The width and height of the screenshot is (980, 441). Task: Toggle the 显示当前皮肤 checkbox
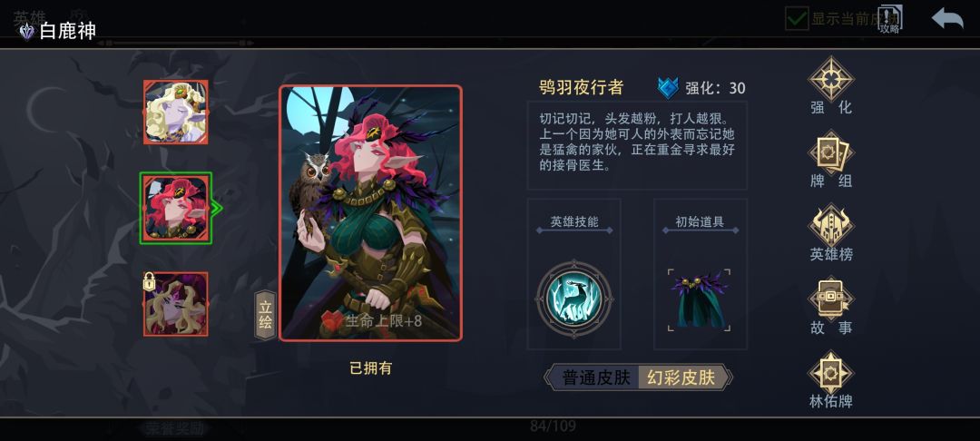coord(797,18)
